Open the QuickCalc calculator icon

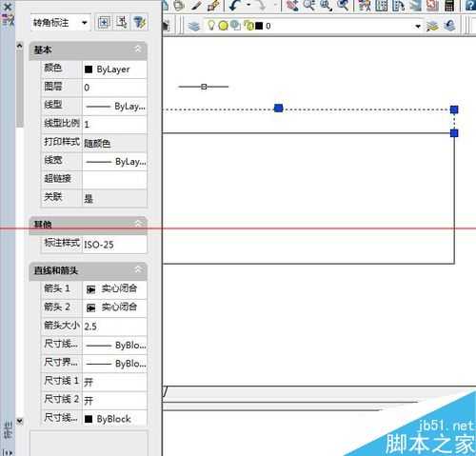point(449,5)
